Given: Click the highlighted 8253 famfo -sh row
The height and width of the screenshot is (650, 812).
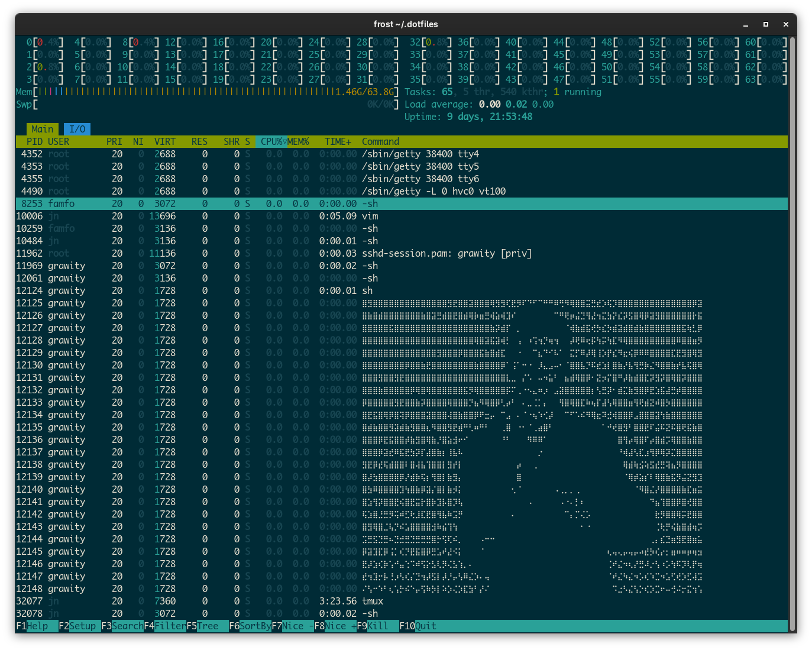Looking at the screenshot, I should [x=402, y=204].
